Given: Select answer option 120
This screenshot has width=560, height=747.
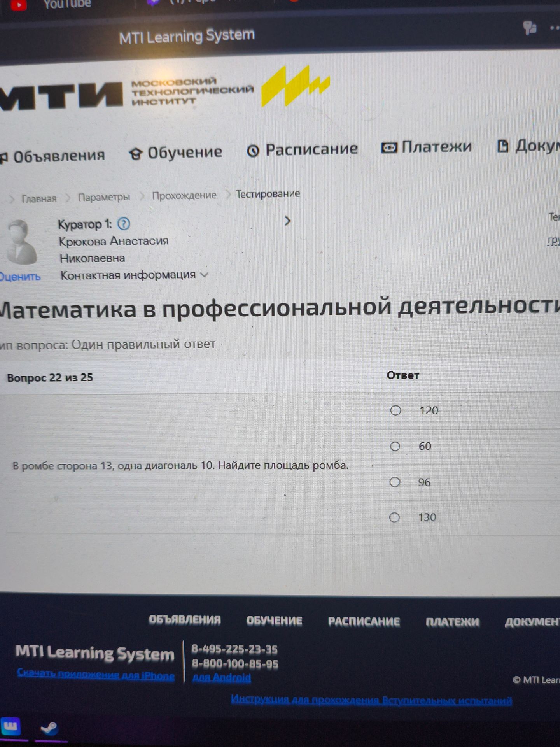Looking at the screenshot, I should (x=395, y=410).
